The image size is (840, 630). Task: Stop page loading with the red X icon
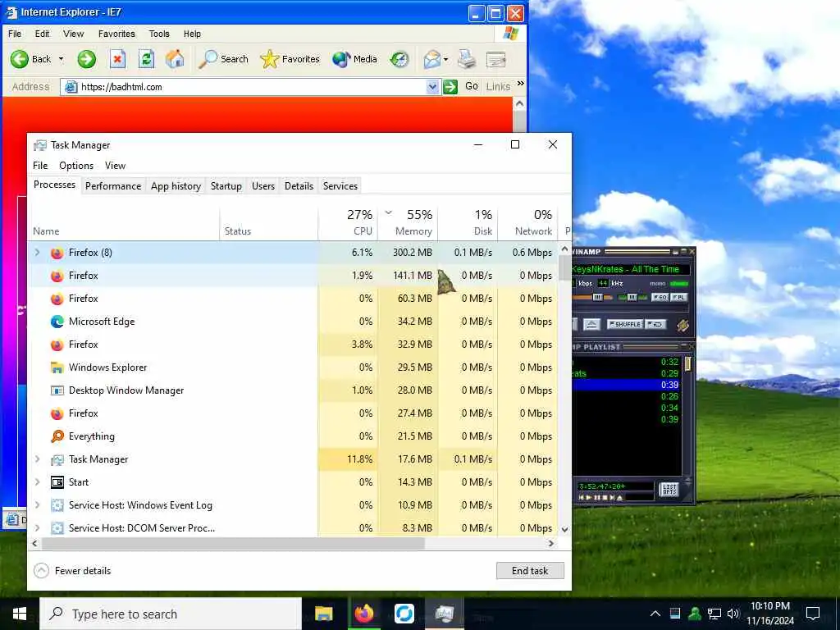[117, 59]
